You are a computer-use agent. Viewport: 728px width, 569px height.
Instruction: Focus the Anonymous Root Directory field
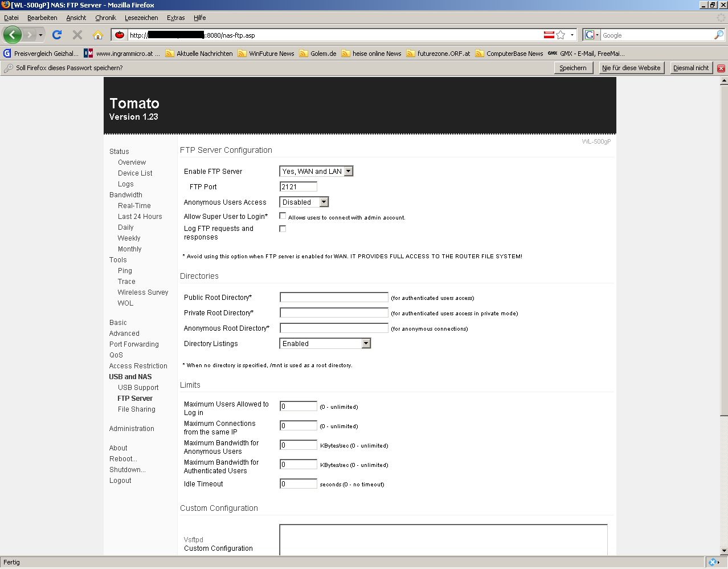(334, 328)
